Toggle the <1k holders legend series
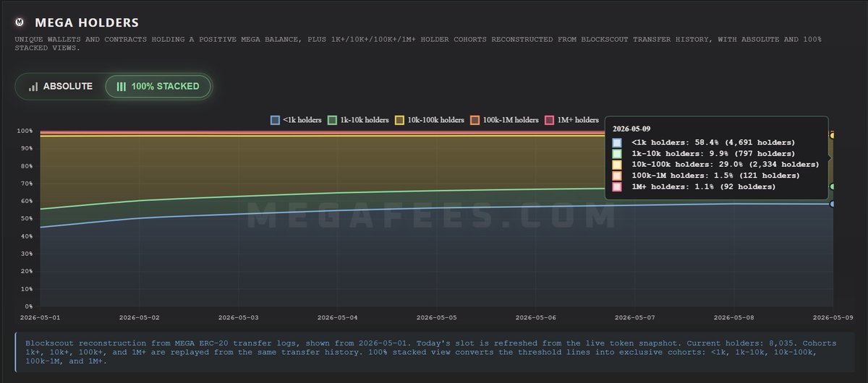The height and width of the screenshot is (383, 868). point(296,120)
